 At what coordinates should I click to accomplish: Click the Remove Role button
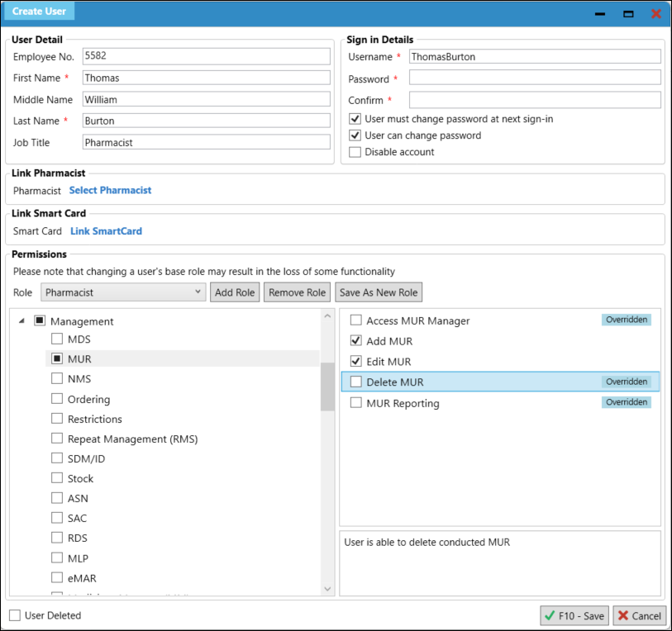[297, 292]
